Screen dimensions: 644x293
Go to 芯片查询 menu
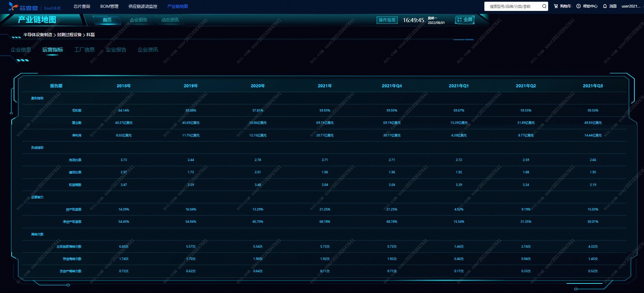click(82, 6)
